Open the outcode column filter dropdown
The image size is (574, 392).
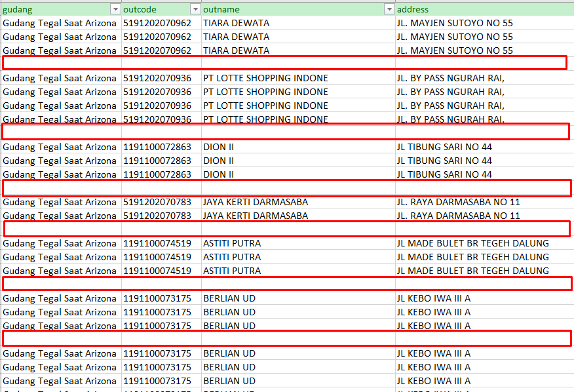pos(195,9)
